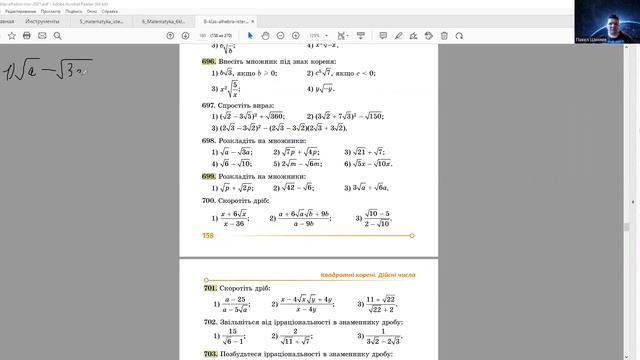The width and height of the screenshot is (640, 360).
Task: Open the Подпись menu
Action: 73,11
